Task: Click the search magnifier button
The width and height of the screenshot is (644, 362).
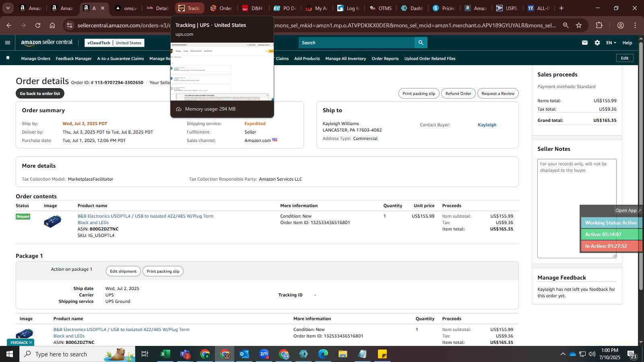Action: (x=421, y=43)
